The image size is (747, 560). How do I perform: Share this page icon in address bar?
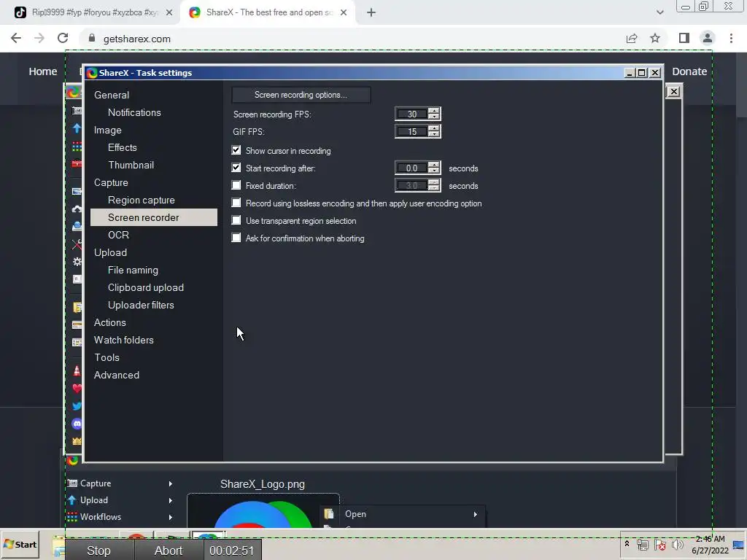pos(632,39)
